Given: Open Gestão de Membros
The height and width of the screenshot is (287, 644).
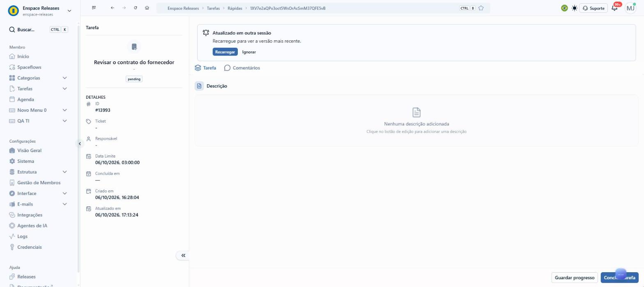Looking at the screenshot, I should coord(39,183).
